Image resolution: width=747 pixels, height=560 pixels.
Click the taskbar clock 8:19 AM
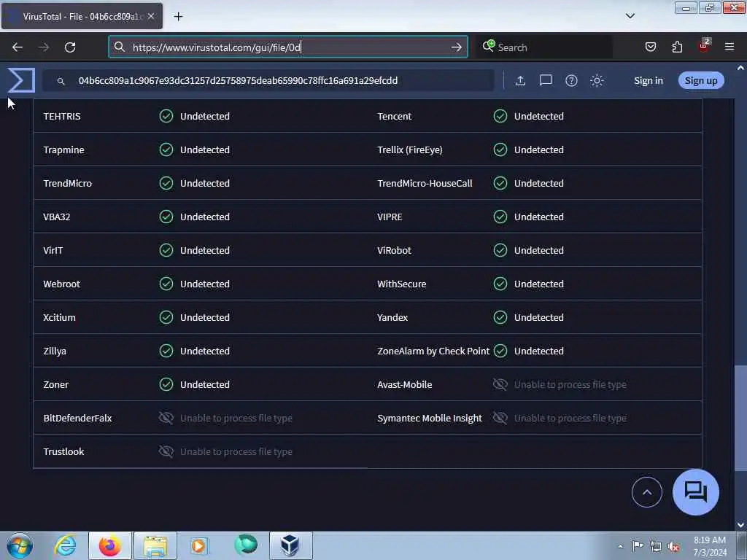tap(709, 540)
